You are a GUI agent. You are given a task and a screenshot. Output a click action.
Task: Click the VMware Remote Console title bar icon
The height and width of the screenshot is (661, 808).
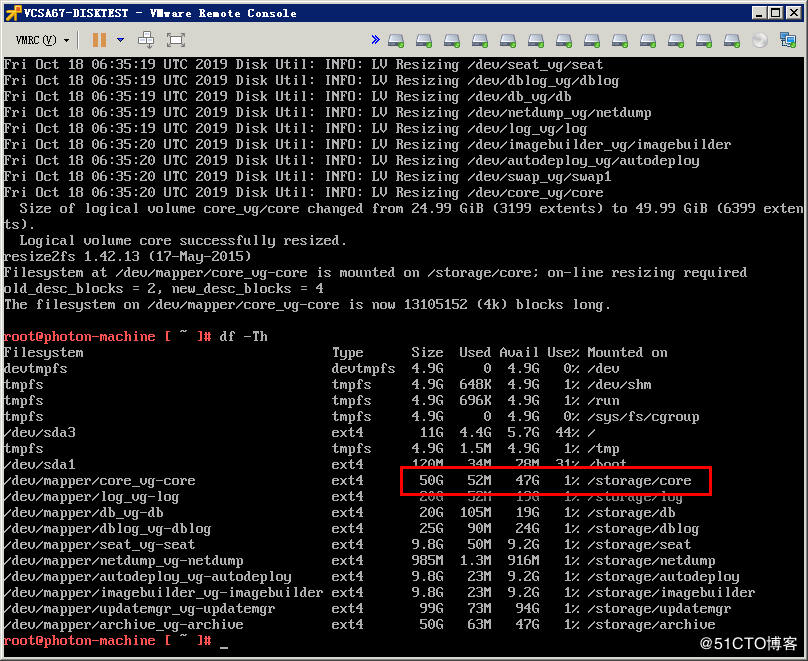click(x=13, y=13)
